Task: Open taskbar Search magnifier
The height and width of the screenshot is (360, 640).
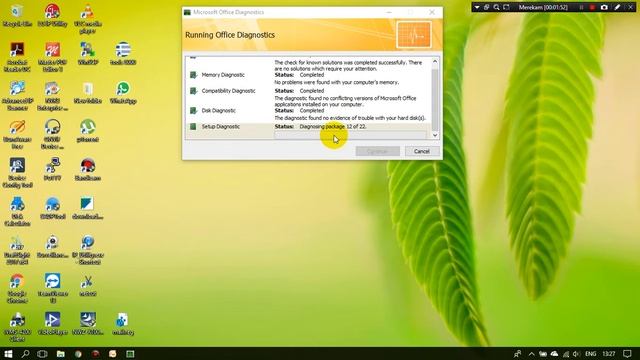Action: 25,353
